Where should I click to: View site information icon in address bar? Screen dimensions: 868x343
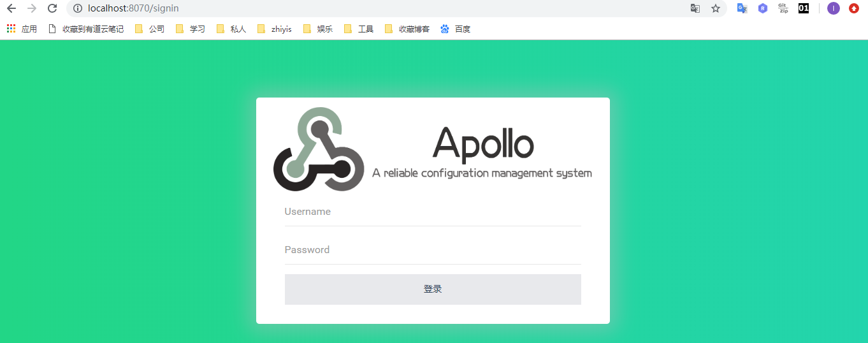tap(78, 8)
